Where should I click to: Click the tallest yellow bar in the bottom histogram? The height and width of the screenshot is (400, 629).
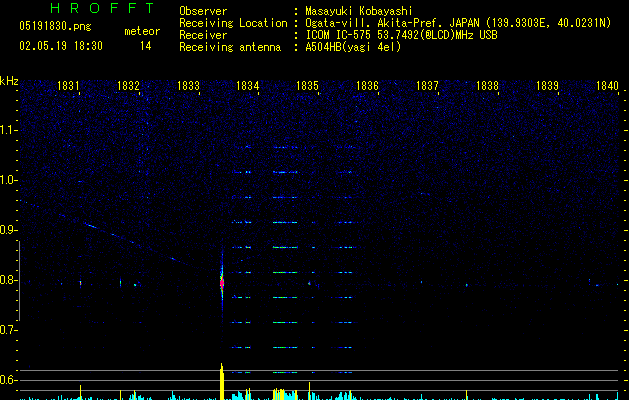(x=222, y=381)
